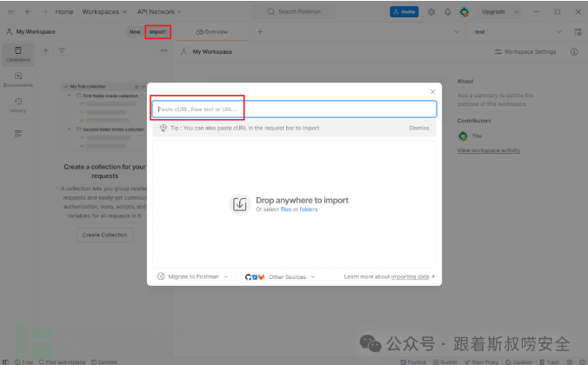This screenshot has height=365, width=588.
Task: Click the Paste cURL, Raw text or URL field
Action: click(294, 109)
